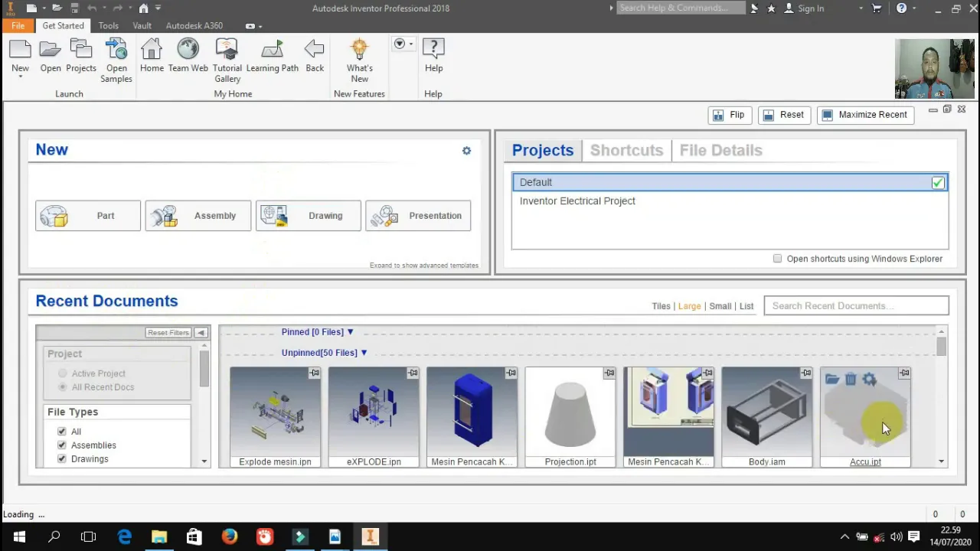Click the quick access Home icon
Viewport: 980px width, 551px height.
pos(143,8)
